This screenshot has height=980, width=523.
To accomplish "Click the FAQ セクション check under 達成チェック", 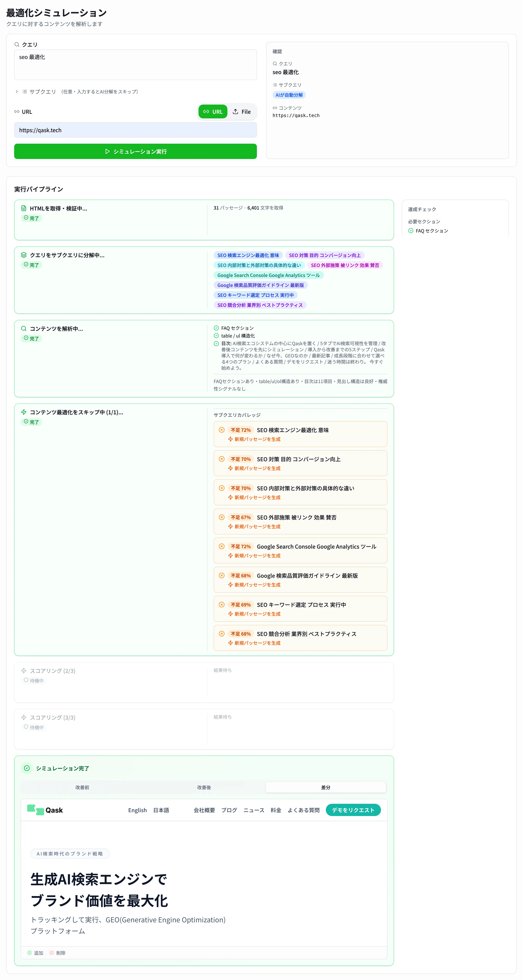I will (410, 231).
